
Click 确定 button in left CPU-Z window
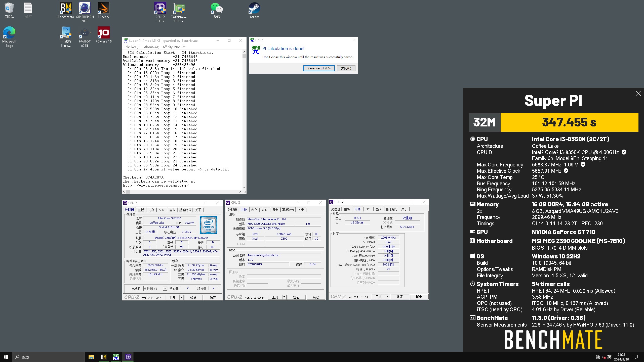(213, 297)
